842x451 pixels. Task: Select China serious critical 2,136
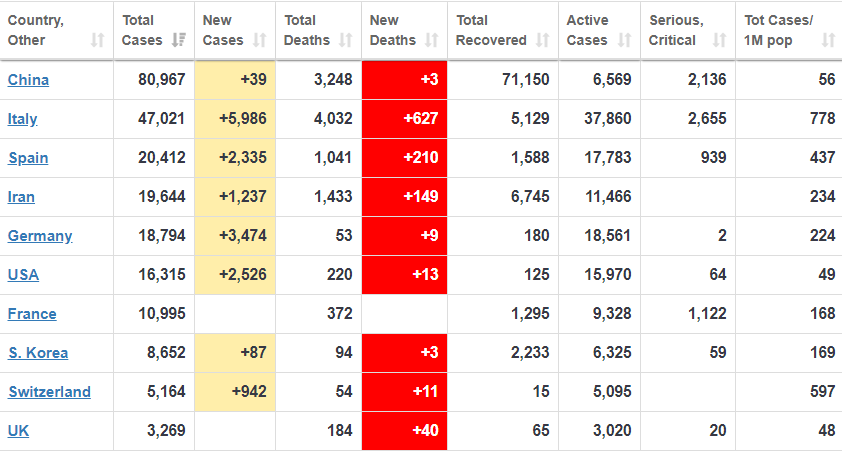point(707,79)
